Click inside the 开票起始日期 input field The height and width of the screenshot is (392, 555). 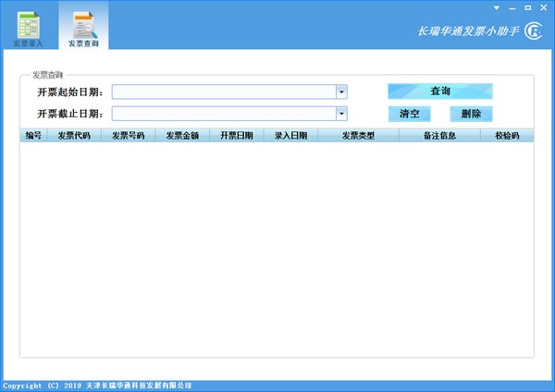tap(224, 92)
